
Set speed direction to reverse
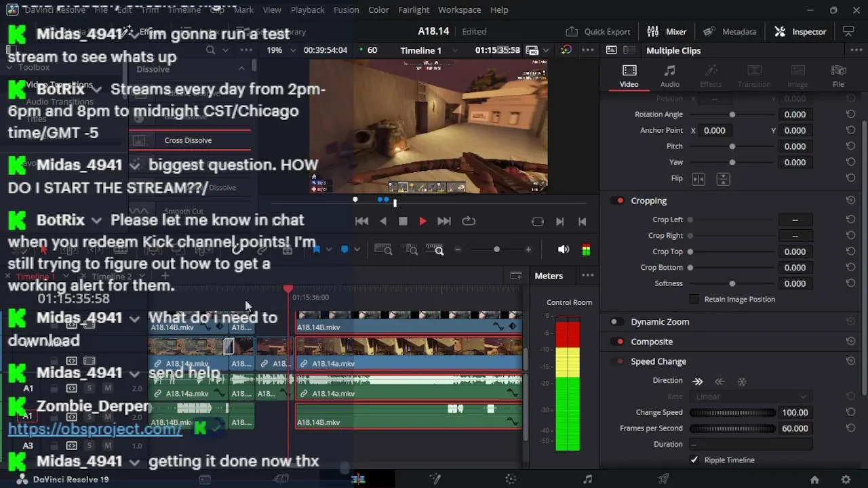720,382
